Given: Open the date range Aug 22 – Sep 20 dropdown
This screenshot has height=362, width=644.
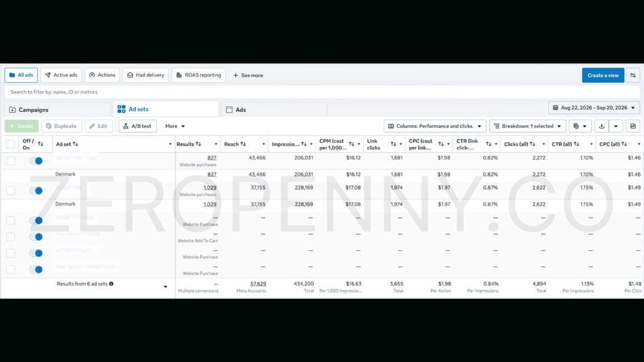Looking at the screenshot, I should point(594,108).
